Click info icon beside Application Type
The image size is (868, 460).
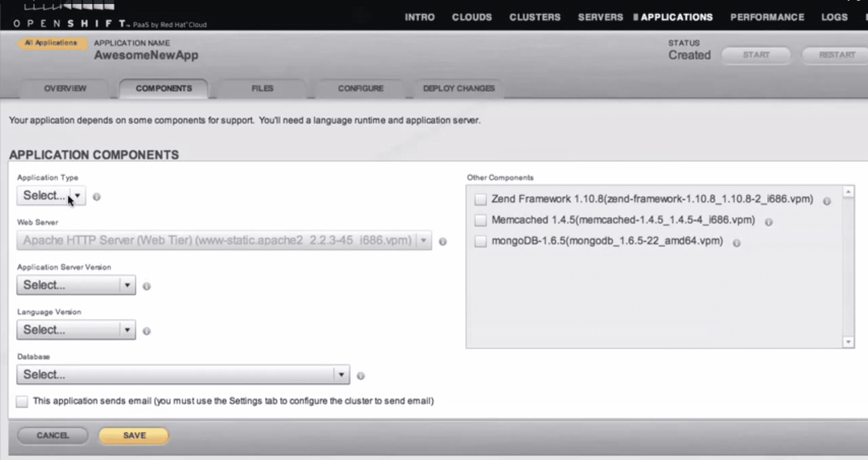[96, 197]
